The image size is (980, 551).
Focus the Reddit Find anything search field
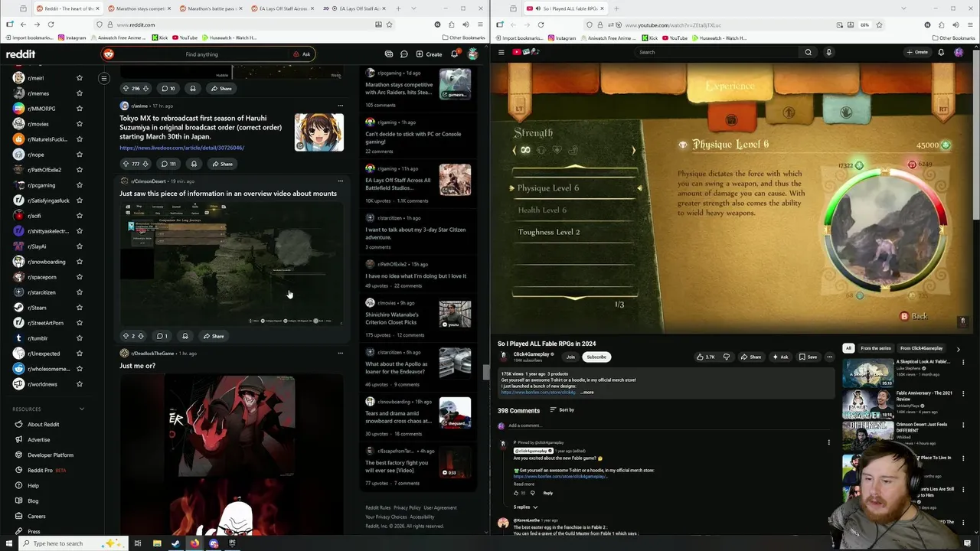click(201, 54)
